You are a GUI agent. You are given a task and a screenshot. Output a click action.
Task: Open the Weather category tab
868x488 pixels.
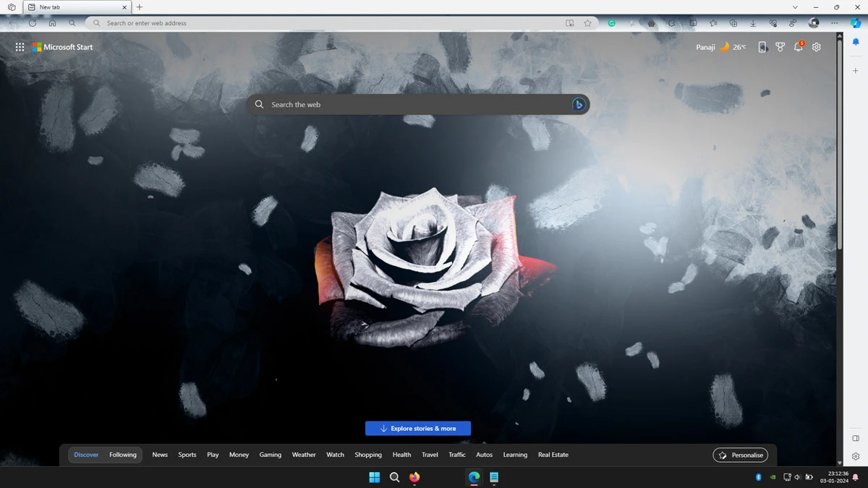pyautogui.click(x=304, y=455)
